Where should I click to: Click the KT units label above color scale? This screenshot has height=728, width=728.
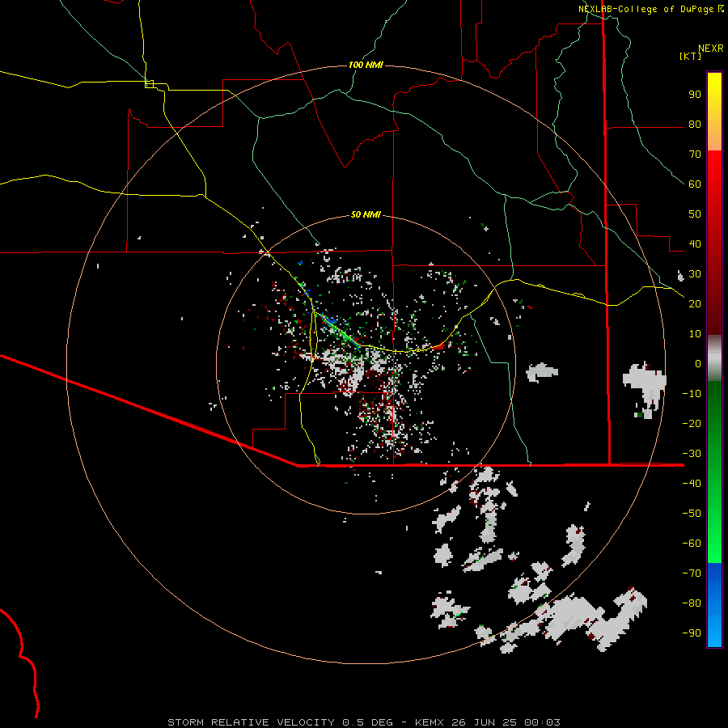691,56
